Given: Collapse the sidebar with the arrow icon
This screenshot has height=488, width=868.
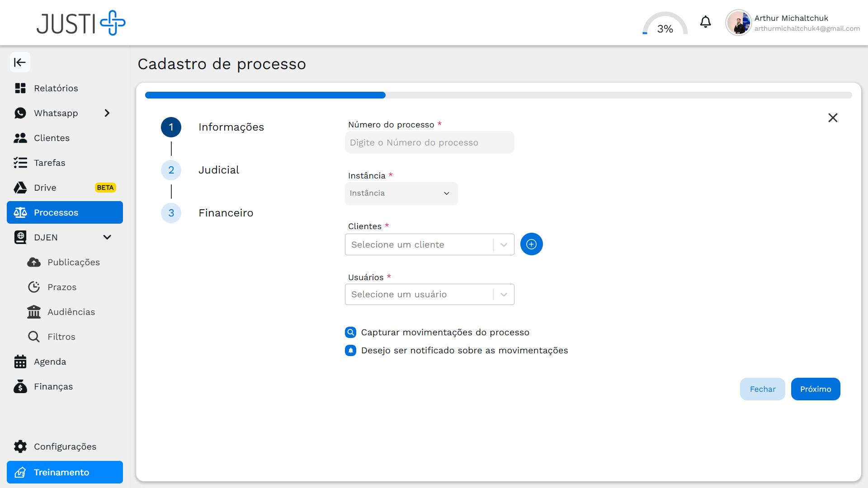Looking at the screenshot, I should point(20,62).
